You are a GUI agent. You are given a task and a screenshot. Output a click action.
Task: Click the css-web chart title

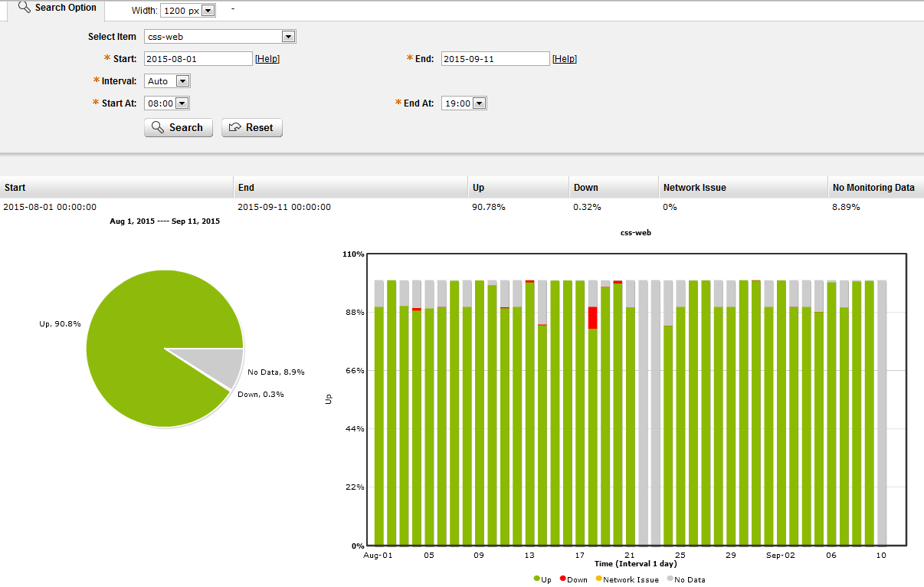635,231
